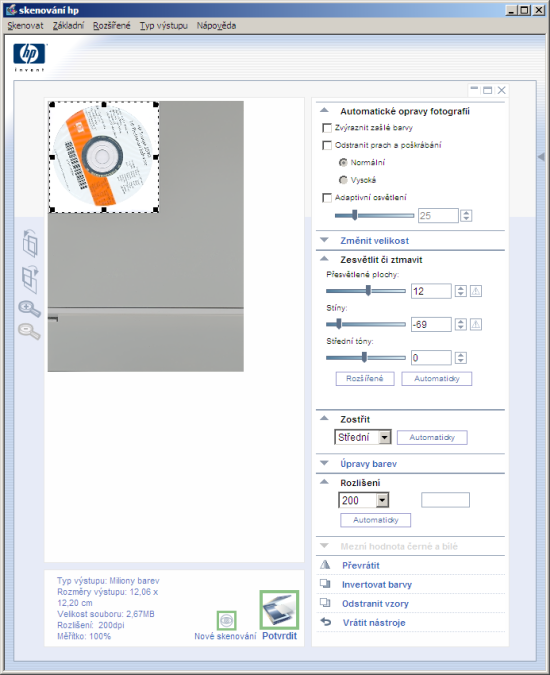Screen dimensions: 550x675
Task: Click the Nové skenování icon
Action: click(226, 620)
